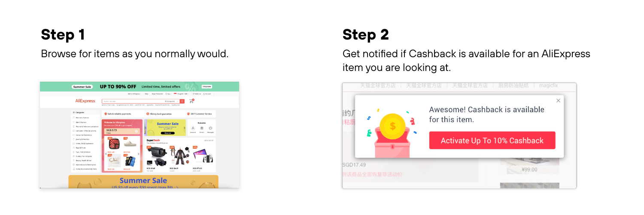
Task: Click the AliExpress search magnifier button
Action: pos(182,101)
